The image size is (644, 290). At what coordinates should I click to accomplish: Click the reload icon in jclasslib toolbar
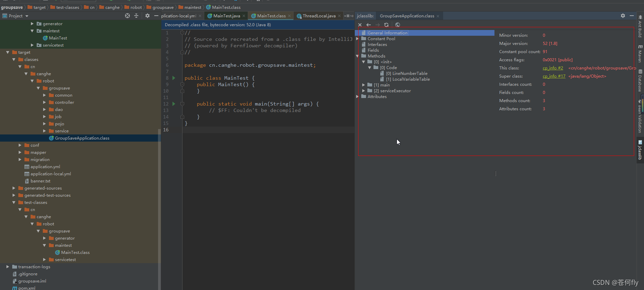(386, 25)
